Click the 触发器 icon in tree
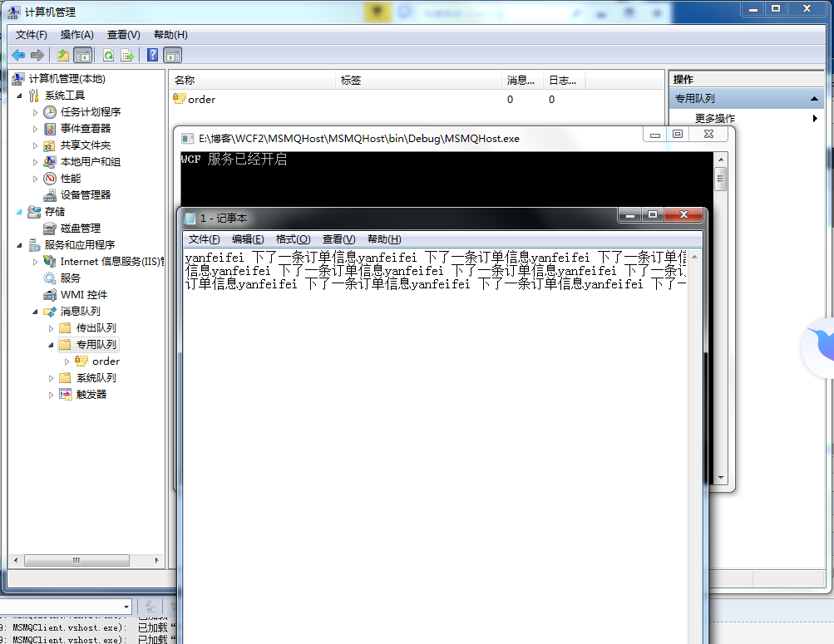 (66, 394)
